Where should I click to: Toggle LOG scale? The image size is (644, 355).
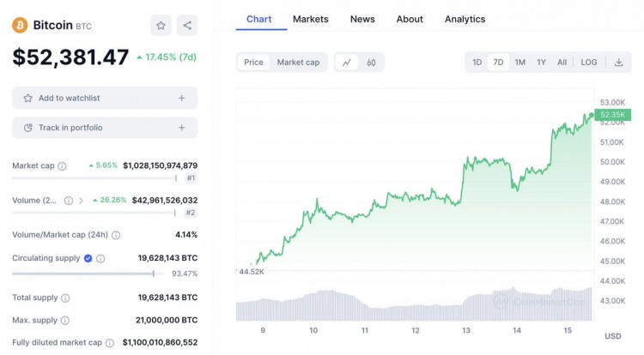pos(588,63)
